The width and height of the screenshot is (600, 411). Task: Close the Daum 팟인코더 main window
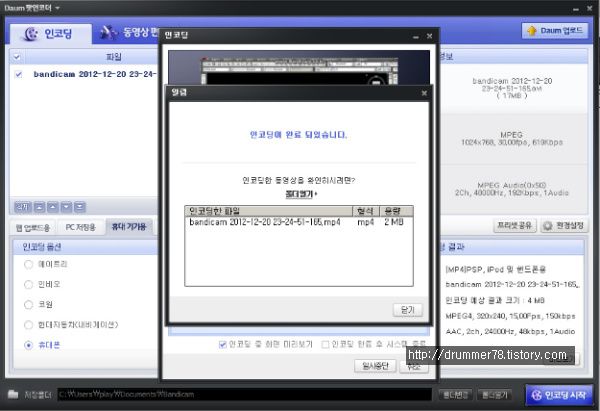click(x=590, y=8)
